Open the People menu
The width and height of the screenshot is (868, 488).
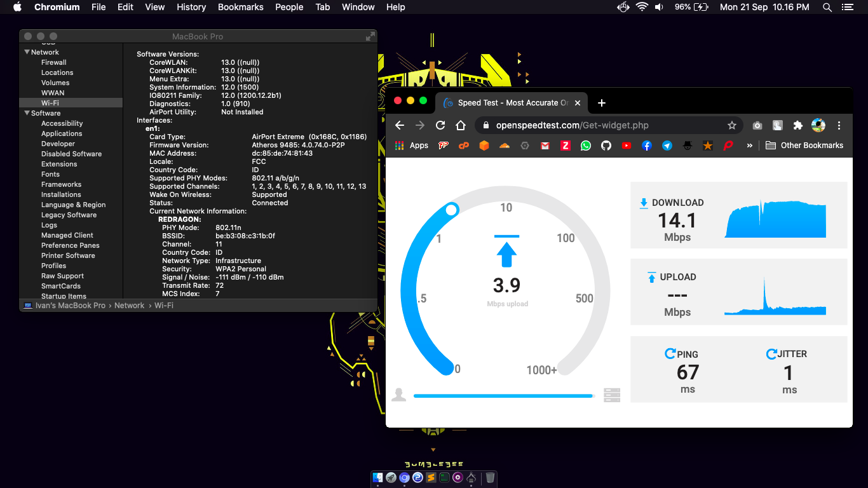(x=289, y=7)
